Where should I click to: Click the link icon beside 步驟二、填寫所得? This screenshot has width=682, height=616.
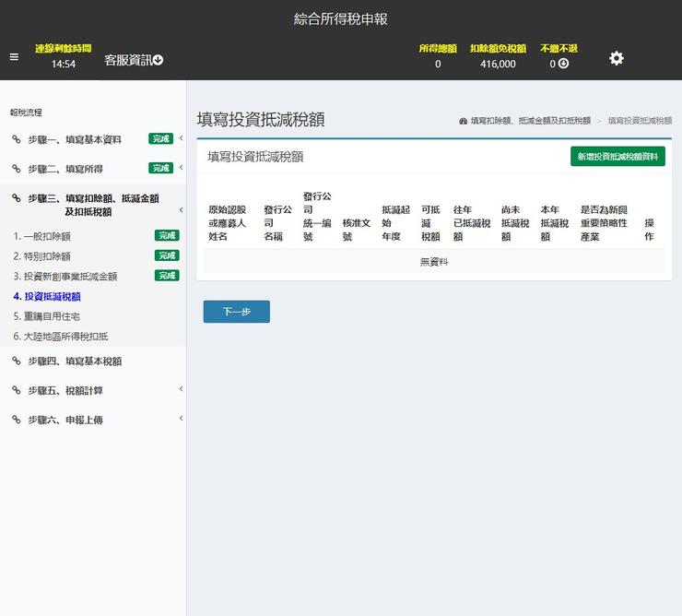point(17,169)
